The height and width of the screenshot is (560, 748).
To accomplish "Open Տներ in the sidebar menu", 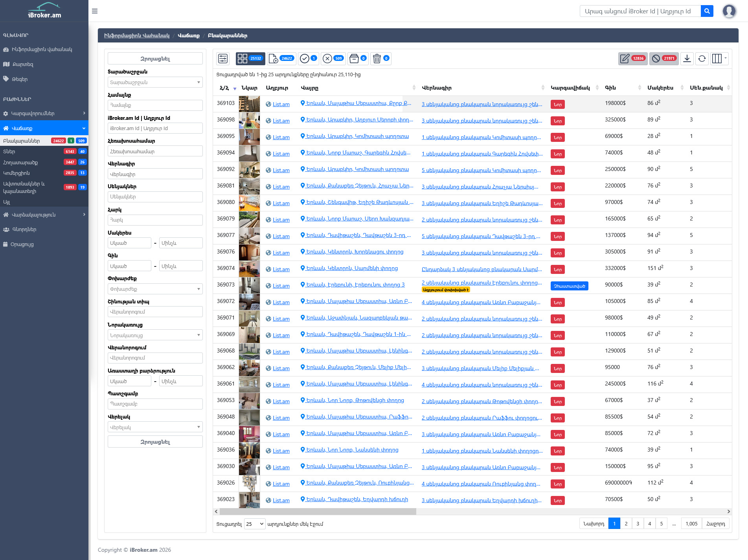I will pos(9,151).
